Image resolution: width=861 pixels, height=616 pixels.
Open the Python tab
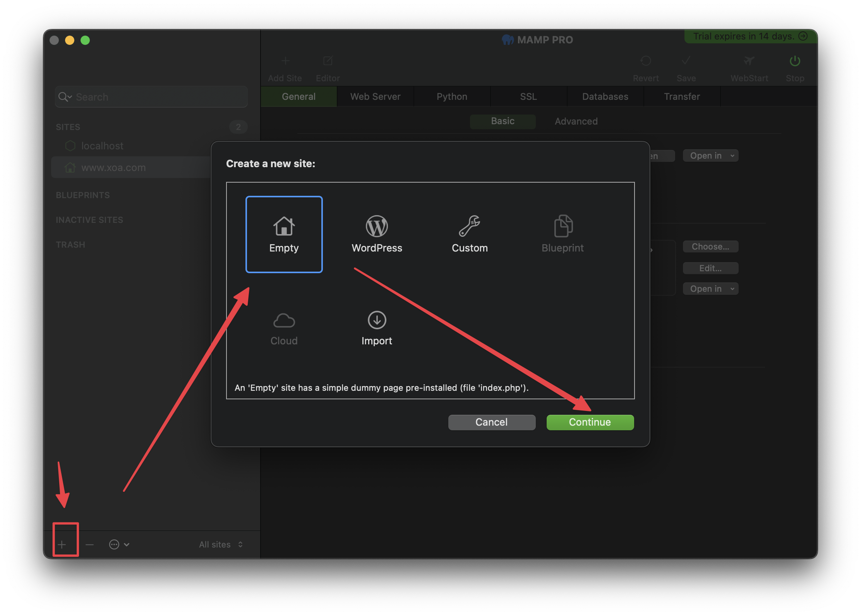tap(452, 96)
